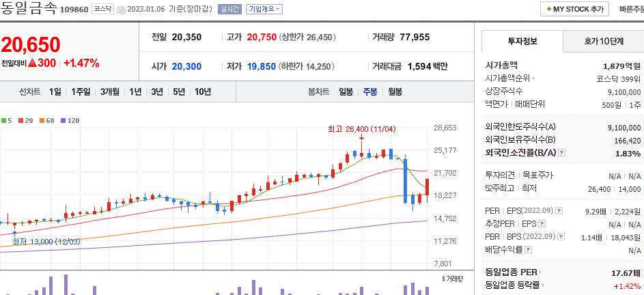
Task: Select the 5년 line chart period
Action: (179, 92)
